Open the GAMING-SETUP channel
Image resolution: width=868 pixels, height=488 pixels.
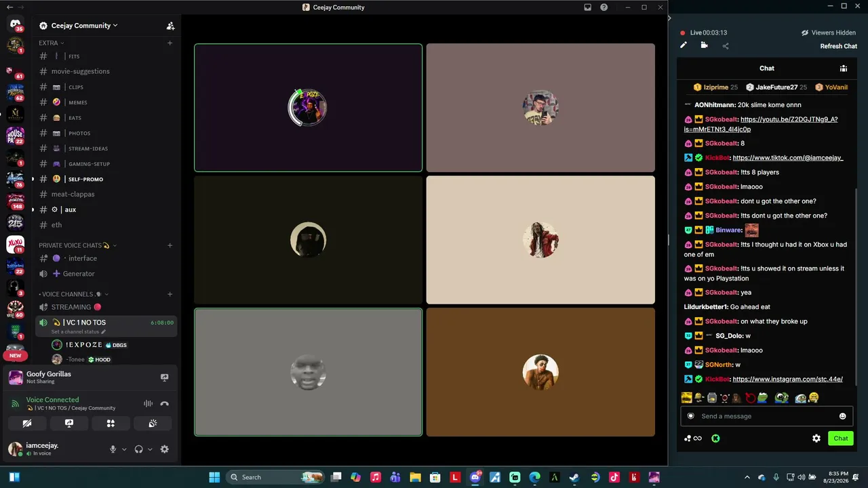click(106, 164)
